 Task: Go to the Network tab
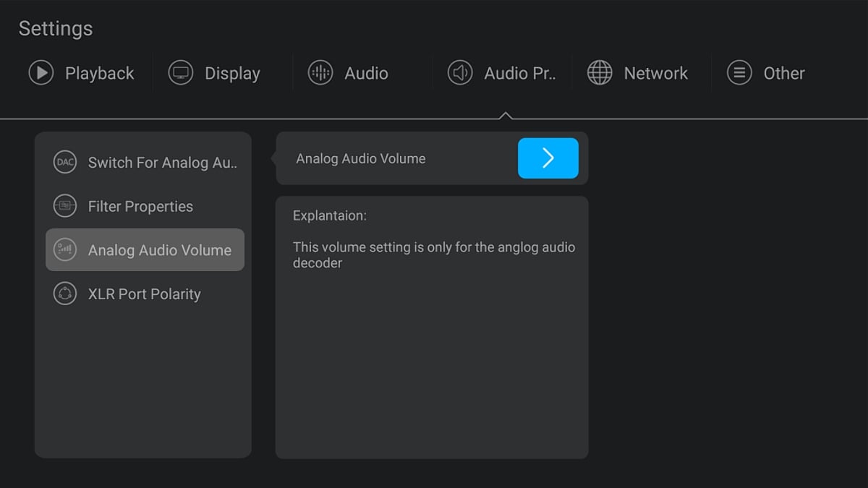[x=655, y=73]
